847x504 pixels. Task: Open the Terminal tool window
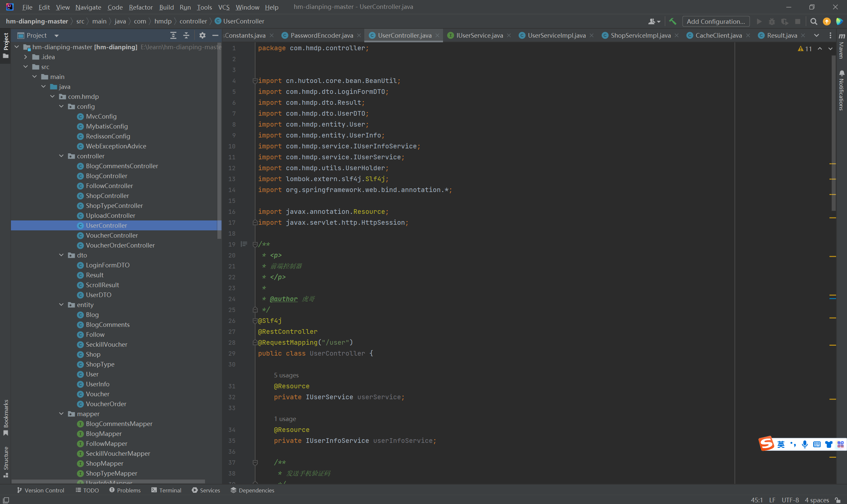(x=166, y=490)
